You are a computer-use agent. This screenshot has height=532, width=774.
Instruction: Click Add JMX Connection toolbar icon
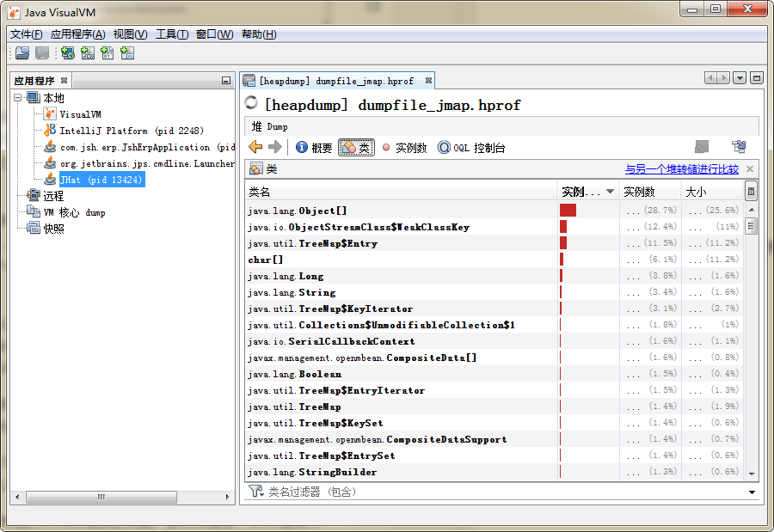[88, 52]
